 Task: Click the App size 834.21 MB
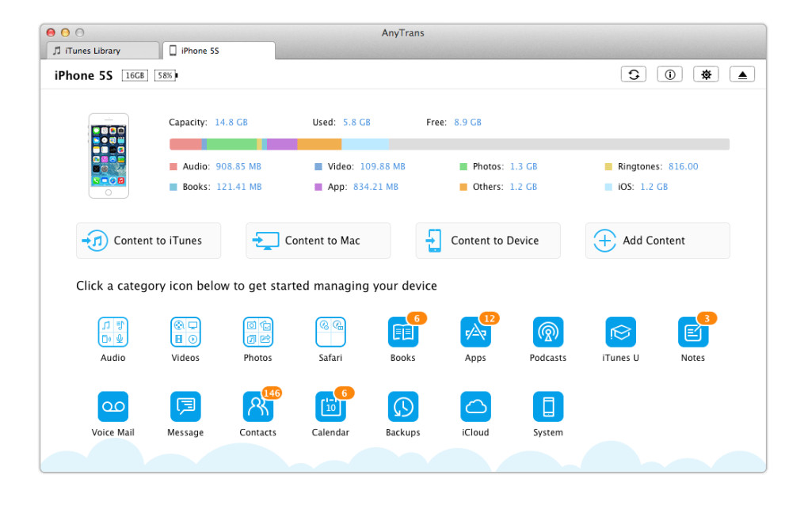coord(375,187)
